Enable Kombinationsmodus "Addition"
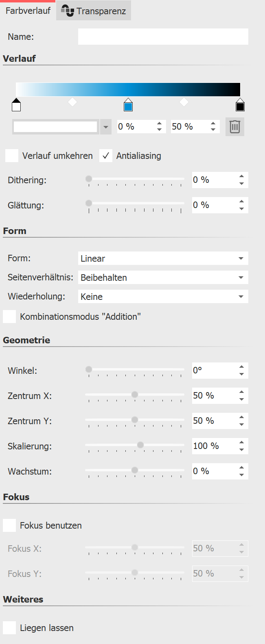This screenshot has width=265, height=644. click(9, 316)
